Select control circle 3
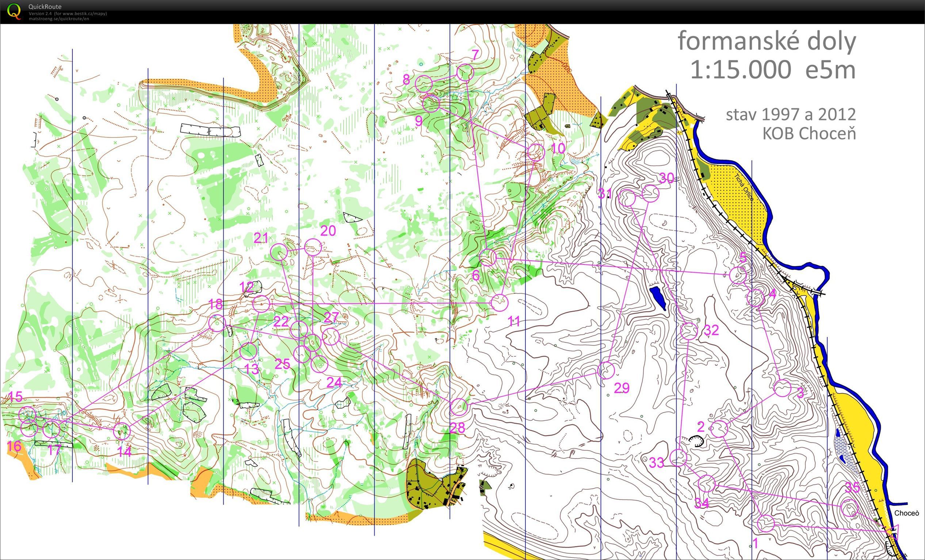The height and width of the screenshot is (560, 925). click(783, 388)
